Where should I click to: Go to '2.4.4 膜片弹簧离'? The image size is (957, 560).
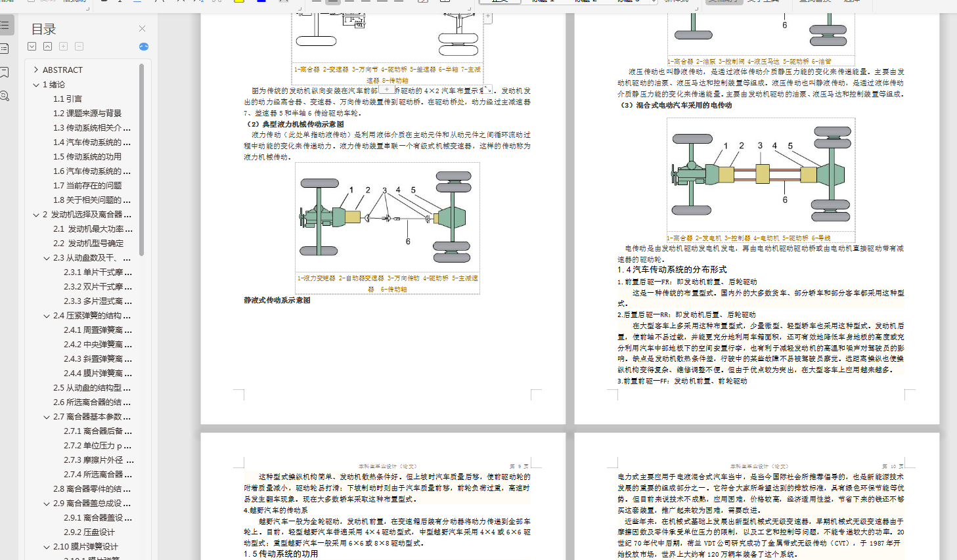click(98, 374)
